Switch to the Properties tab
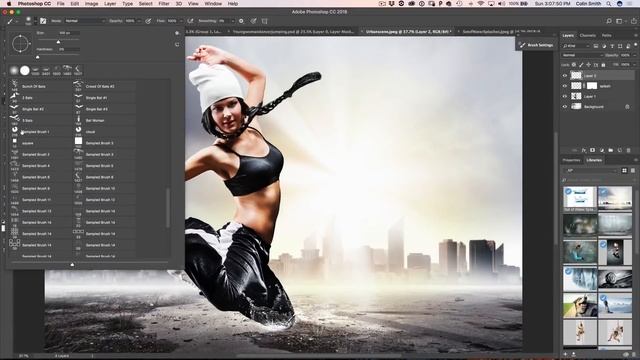Image resolution: width=640 pixels, height=360 pixels. click(571, 160)
